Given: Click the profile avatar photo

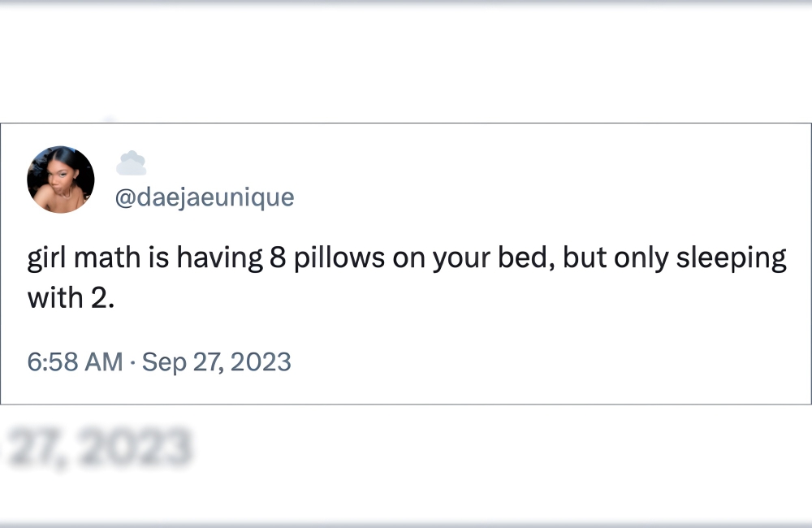Looking at the screenshot, I should pos(61,180).
